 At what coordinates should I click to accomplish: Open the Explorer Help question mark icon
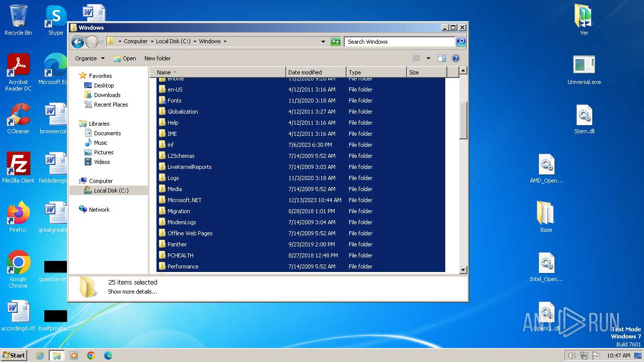pyautogui.click(x=456, y=58)
